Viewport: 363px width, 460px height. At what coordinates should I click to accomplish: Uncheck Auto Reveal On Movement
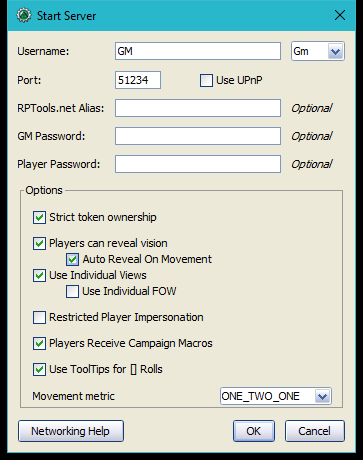(72, 259)
